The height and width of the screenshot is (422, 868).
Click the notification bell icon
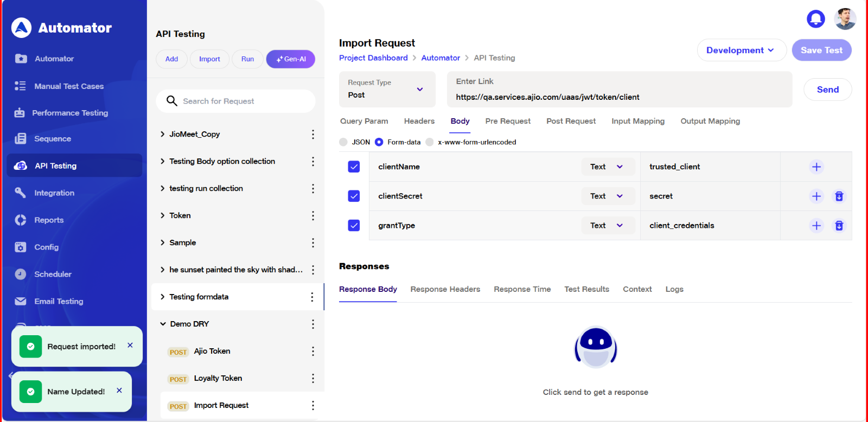[x=815, y=19]
